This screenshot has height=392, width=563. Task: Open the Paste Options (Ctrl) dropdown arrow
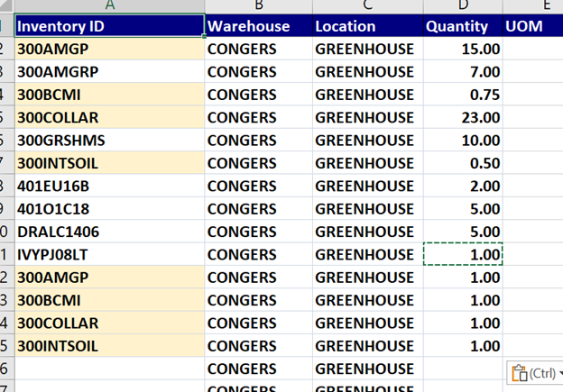coord(559,374)
